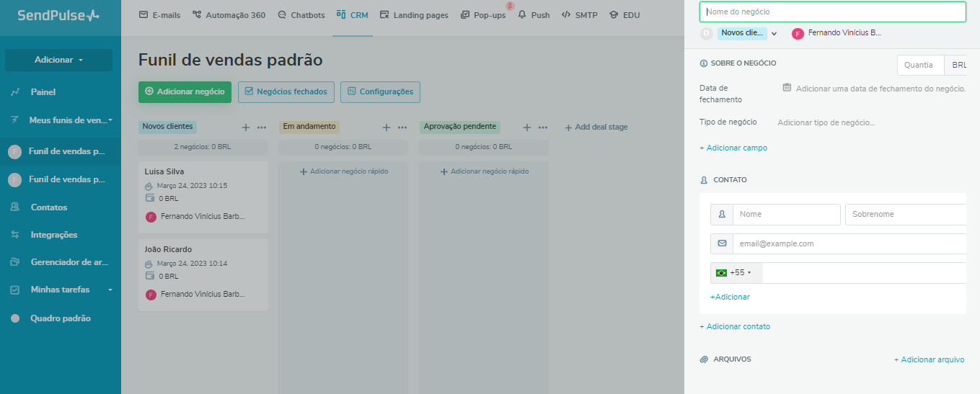Switch to EDU tab

tap(624, 15)
